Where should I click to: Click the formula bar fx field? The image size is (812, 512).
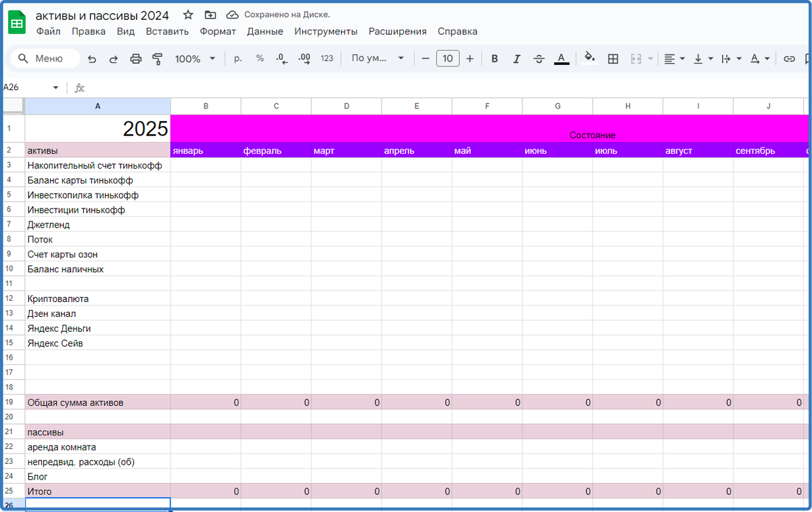[447, 88]
